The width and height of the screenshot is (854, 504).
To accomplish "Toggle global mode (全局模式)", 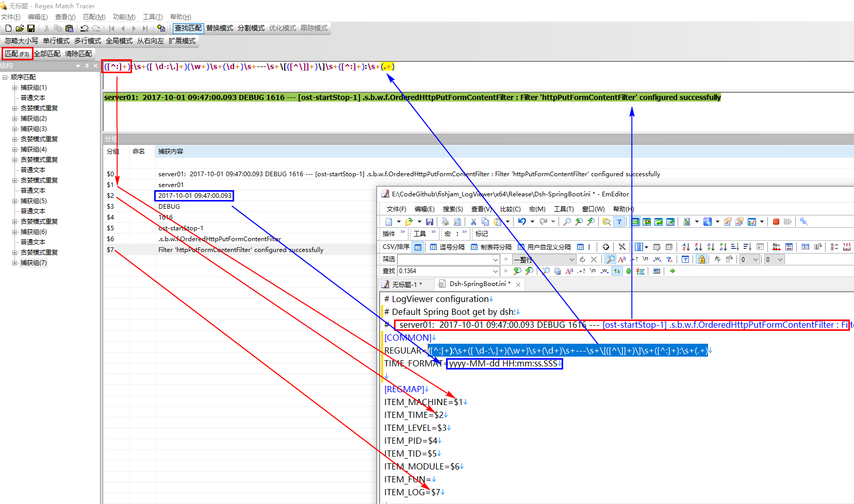I will point(119,41).
